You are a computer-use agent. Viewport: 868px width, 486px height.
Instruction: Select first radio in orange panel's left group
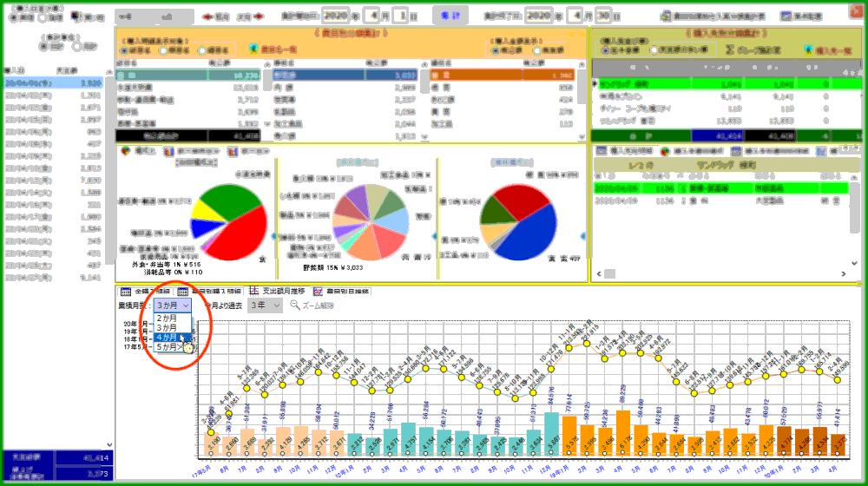coord(124,50)
